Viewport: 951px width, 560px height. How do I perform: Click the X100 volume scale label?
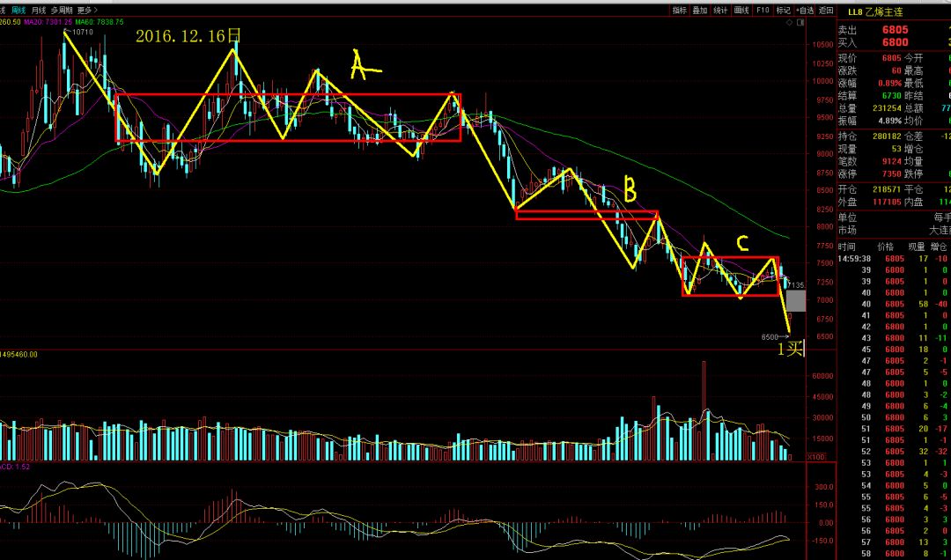tap(815, 457)
